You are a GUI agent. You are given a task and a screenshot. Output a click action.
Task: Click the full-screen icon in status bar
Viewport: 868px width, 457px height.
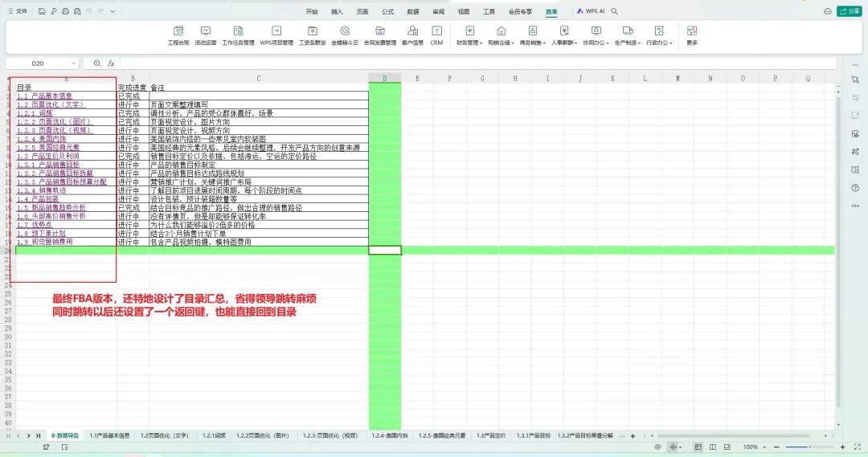(x=858, y=447)
